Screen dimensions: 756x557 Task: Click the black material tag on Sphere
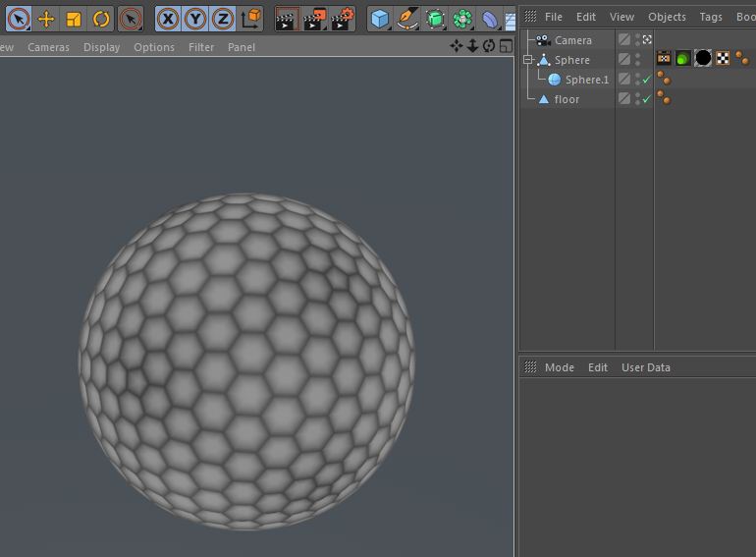click(x=703, y=59)
